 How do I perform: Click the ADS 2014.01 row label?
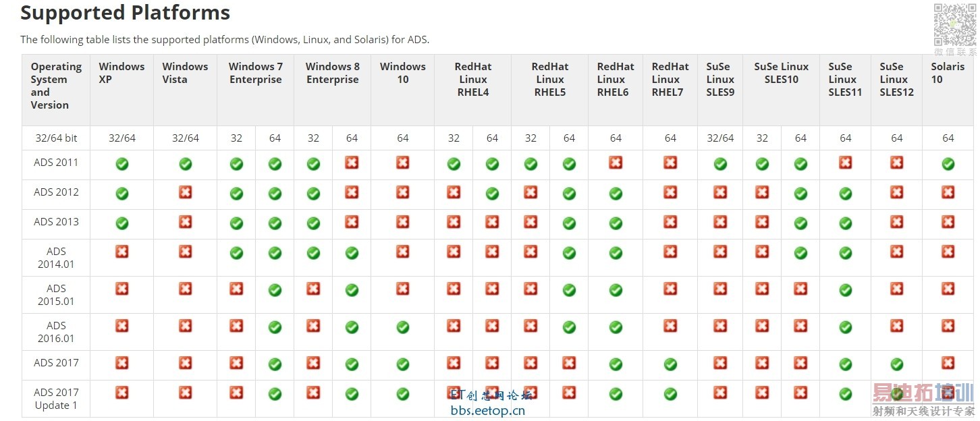tap(57, 258)
